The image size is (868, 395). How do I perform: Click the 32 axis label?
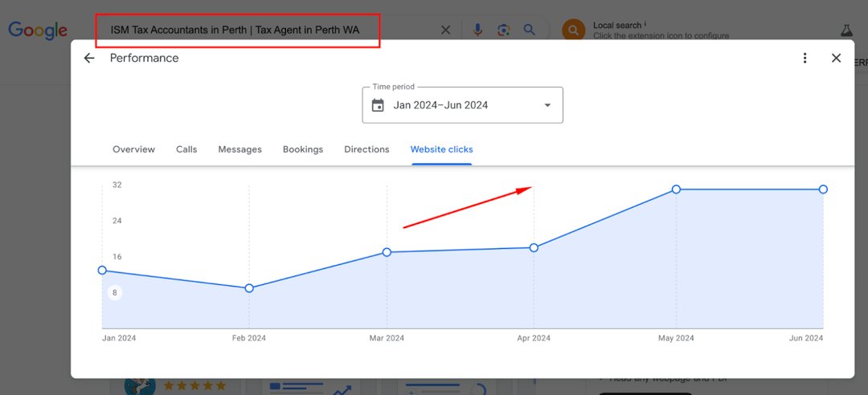click(117, 185)
